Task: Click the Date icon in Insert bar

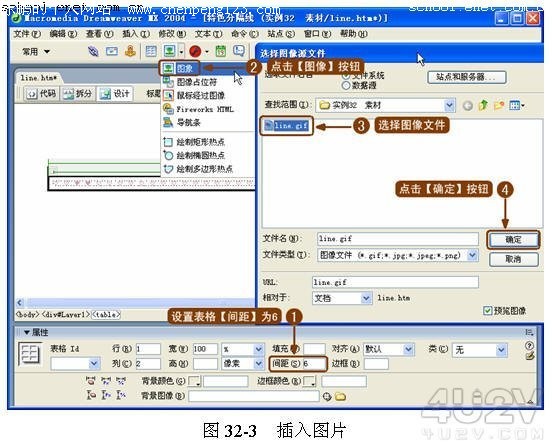Action: pyautogui.click(x=221, y=51)
